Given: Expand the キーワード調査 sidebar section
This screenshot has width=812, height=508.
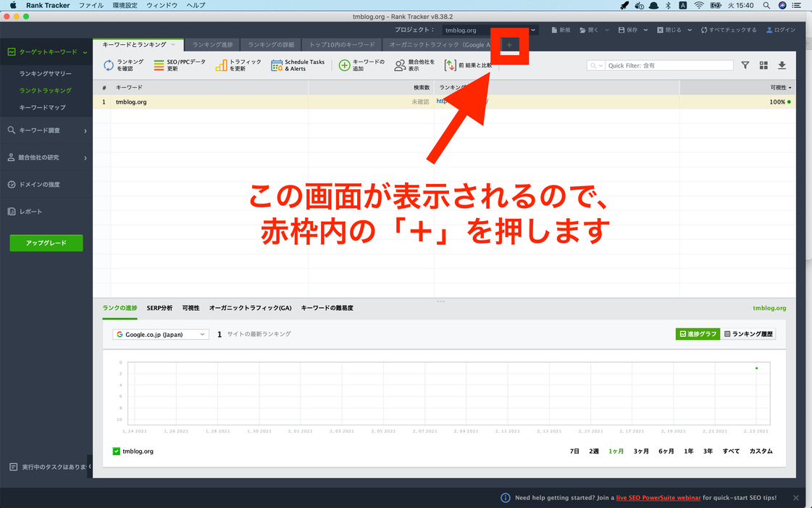Looking at the screenshot, I should (85, 130).
